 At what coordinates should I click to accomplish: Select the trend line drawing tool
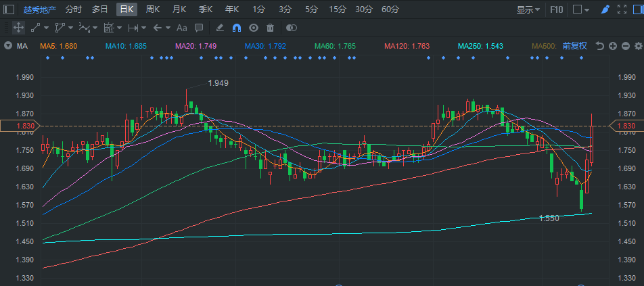coord(36,28)
